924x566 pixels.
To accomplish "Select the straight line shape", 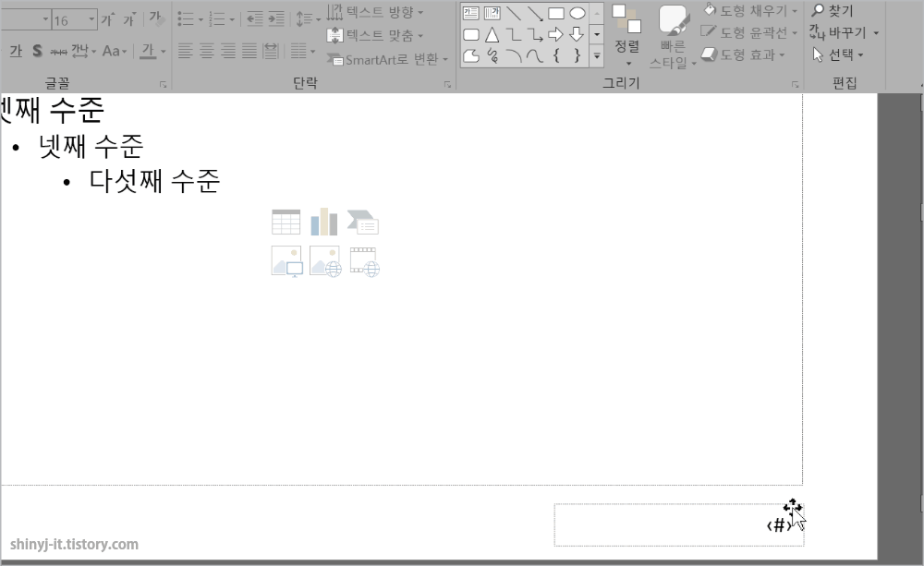I will click(513, 13).
